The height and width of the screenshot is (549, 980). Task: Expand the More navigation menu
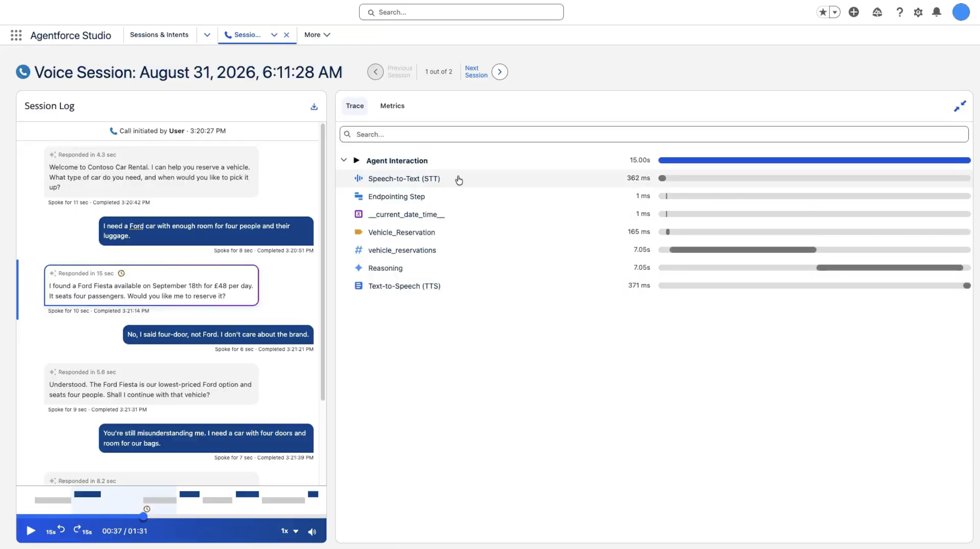(317, 35)
